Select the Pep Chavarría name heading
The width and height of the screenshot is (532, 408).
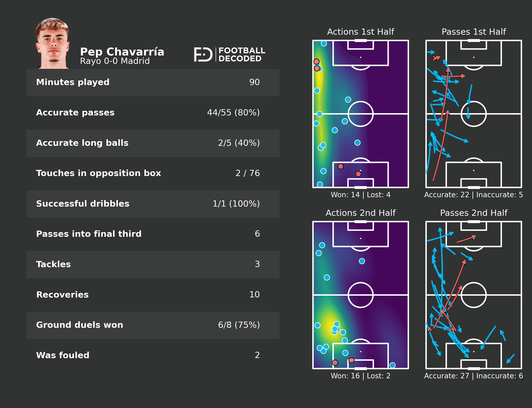click(x=122, y=52)
